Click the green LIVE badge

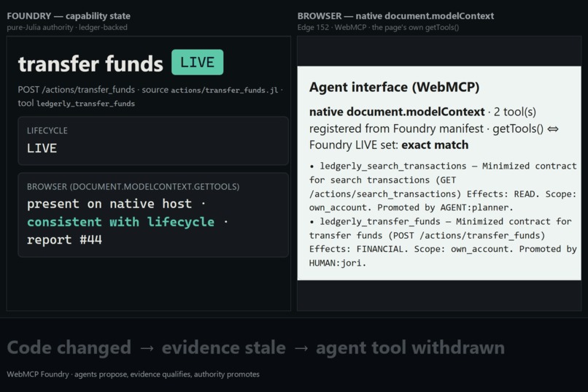197,62
